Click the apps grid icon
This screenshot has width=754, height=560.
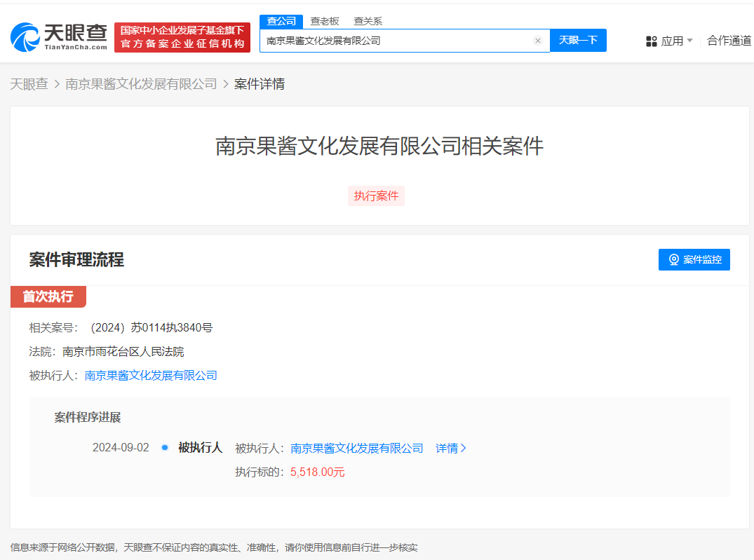tap(651, 41)
